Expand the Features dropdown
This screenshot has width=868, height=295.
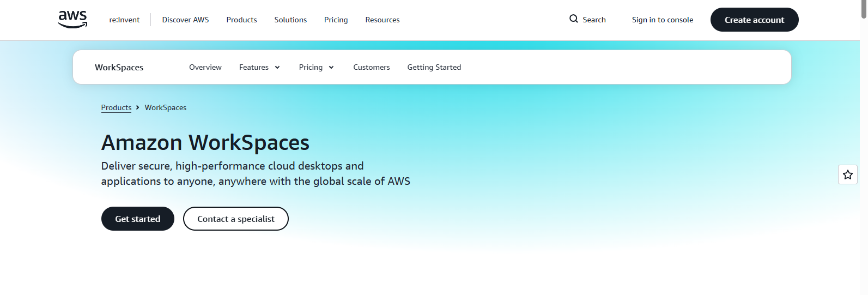click(259, 67)
